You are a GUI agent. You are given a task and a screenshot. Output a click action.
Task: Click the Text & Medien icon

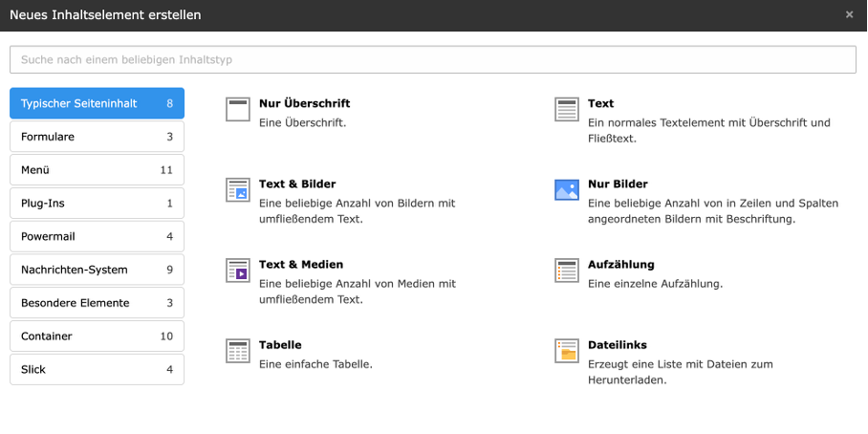click(237, 271)
